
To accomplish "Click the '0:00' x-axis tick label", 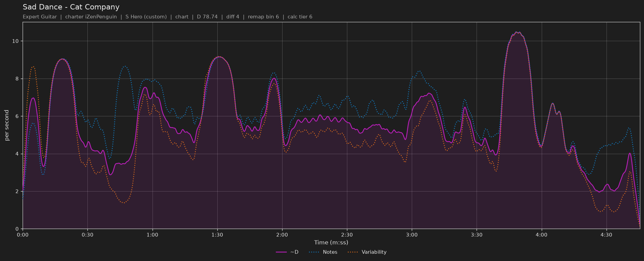I will [x=23, y=235].
